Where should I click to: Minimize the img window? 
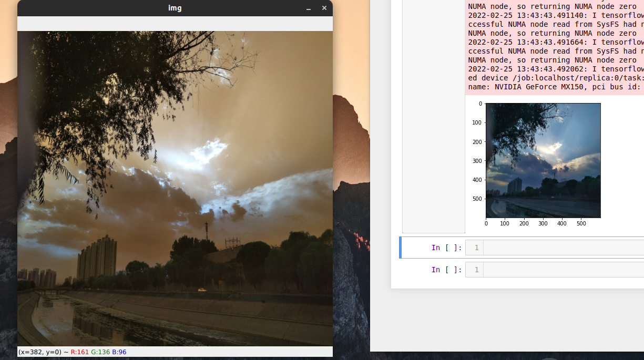pos(309,8)
